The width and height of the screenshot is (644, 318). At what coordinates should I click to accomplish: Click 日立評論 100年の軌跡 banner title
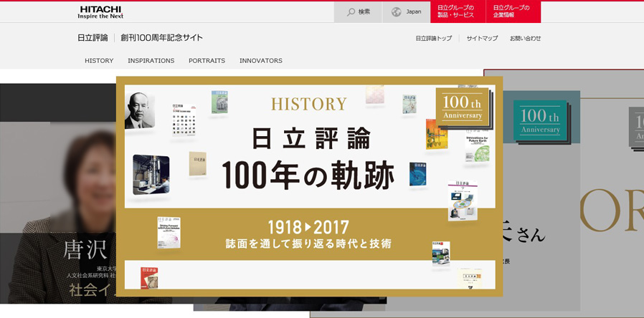pos(308,158)
